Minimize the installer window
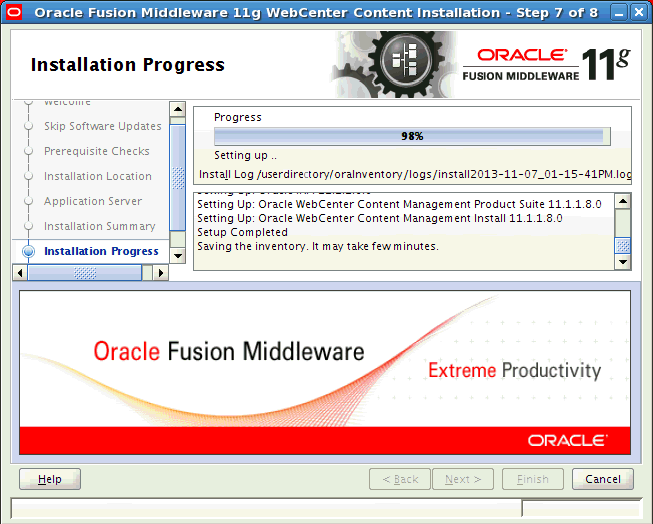The height and width of the screenshot is (524, 653). [x=619, y=12]
